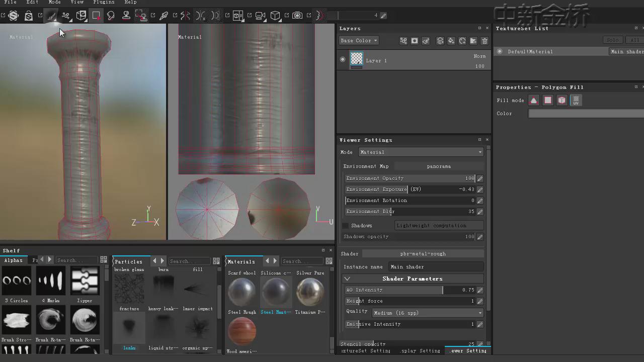Switch to the Display Settings bottom tab

tap(420, 351)
